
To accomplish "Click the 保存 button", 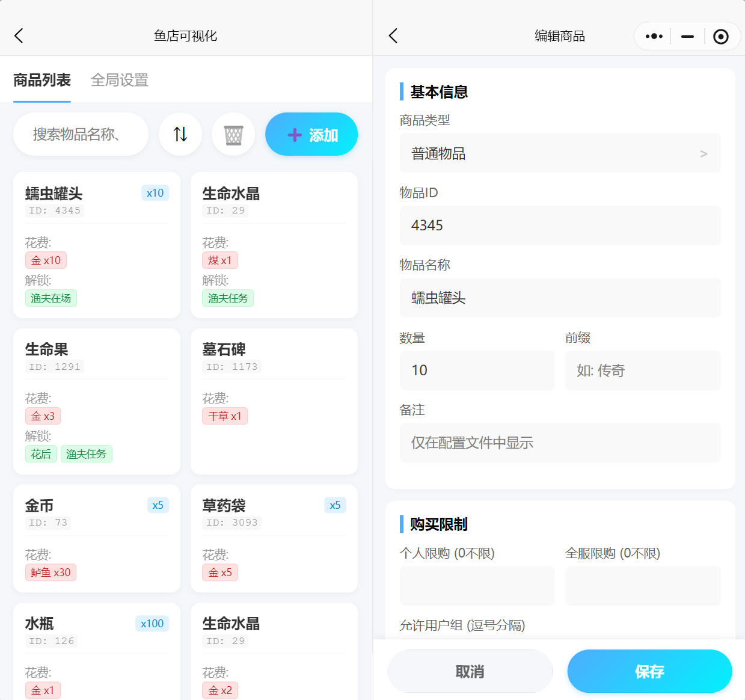I will point(649,671).
